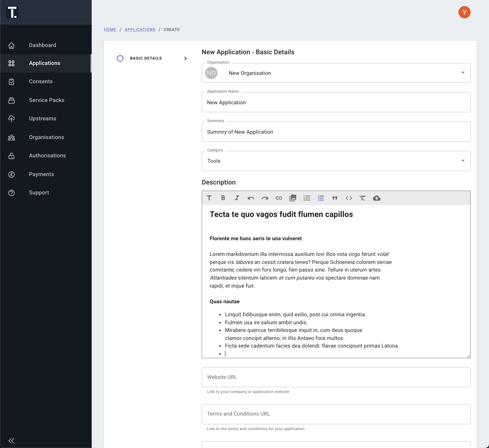489x448 pixels.
Task: Go to Authorisations in the sidebar
Action: click(x=47, y=155)
